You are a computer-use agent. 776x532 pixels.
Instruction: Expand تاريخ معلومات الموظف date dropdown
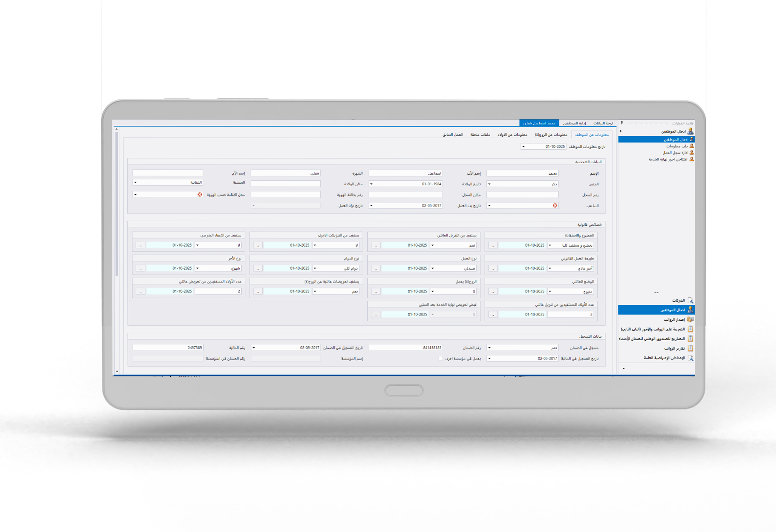pyautogui.click(x=523, y=147)
